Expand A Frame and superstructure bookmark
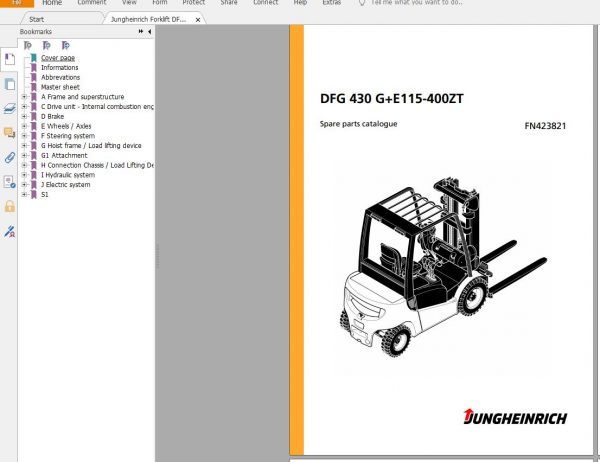 click(24, 97)
